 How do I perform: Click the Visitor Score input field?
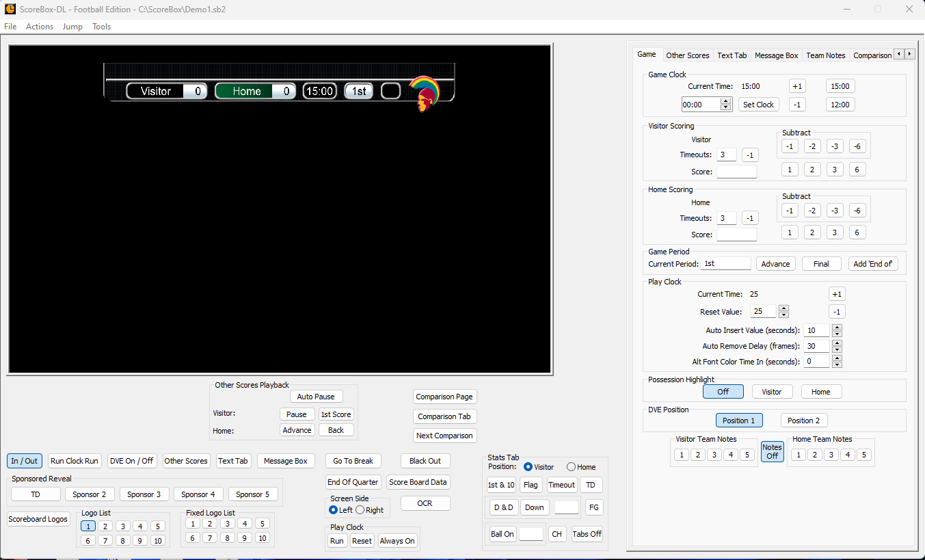point(736,171)
